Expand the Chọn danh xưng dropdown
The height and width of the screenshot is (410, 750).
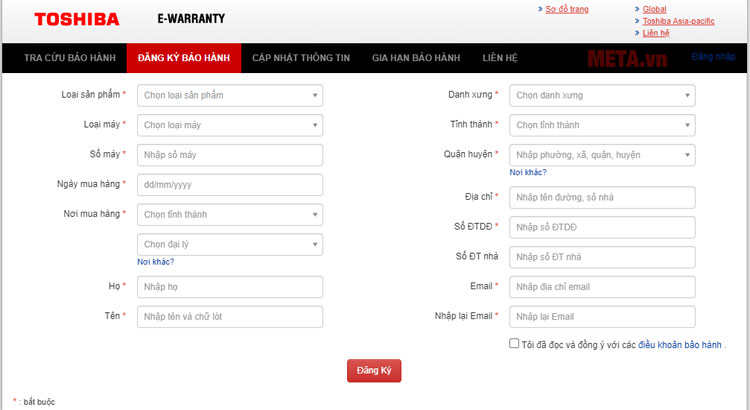[602, 95]
